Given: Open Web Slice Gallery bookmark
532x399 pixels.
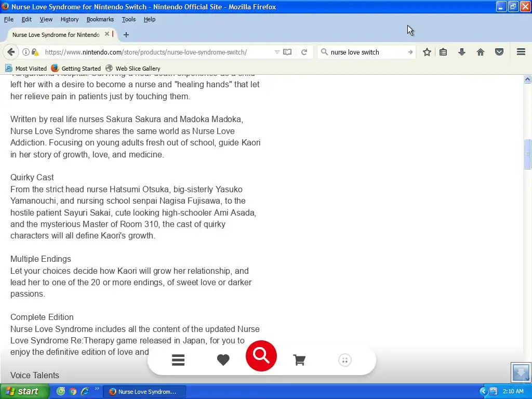Looking at the screenshot, I should (132, 69).
